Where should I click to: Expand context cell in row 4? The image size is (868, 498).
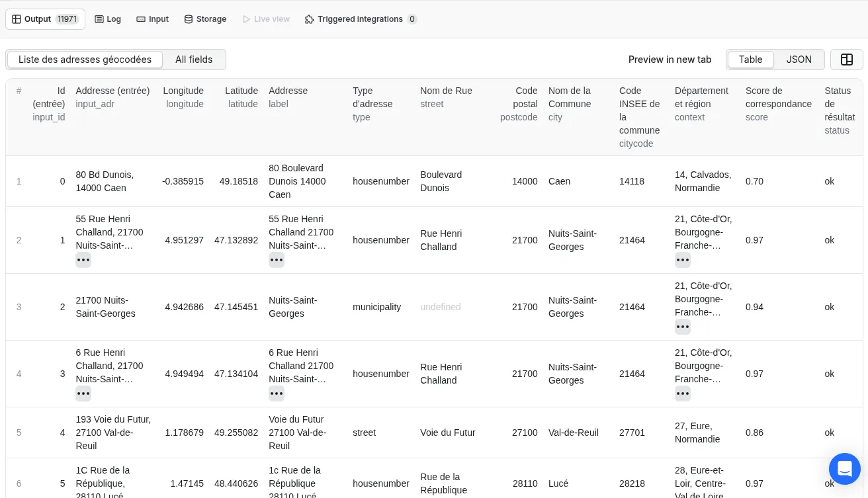(683, 394)
